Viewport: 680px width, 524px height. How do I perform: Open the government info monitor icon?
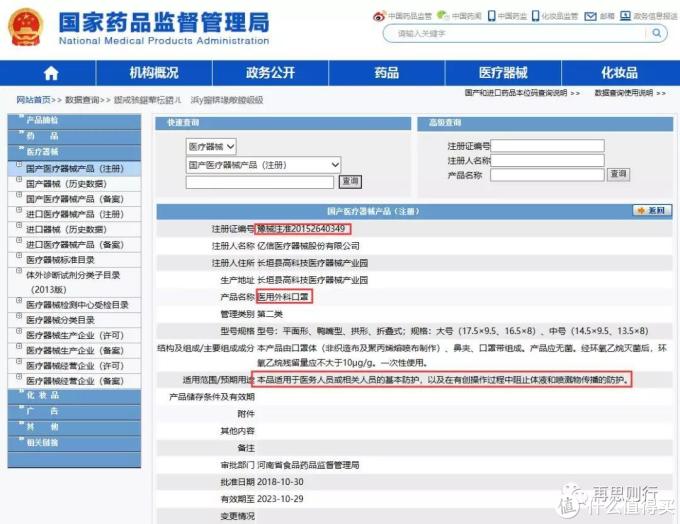(625, 16)
